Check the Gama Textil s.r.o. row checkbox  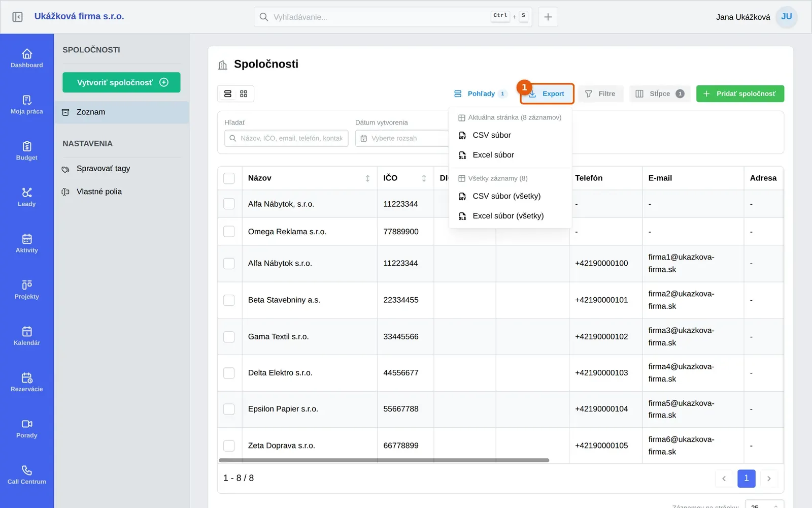[x=229, y=337]
